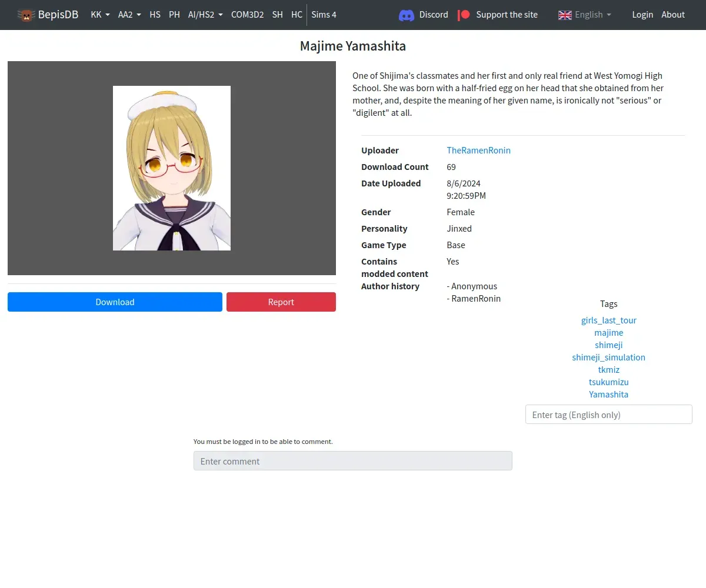The image size is (706, 588).
Task: Click the author history entry RamenRonin
Action: (474, 299)
